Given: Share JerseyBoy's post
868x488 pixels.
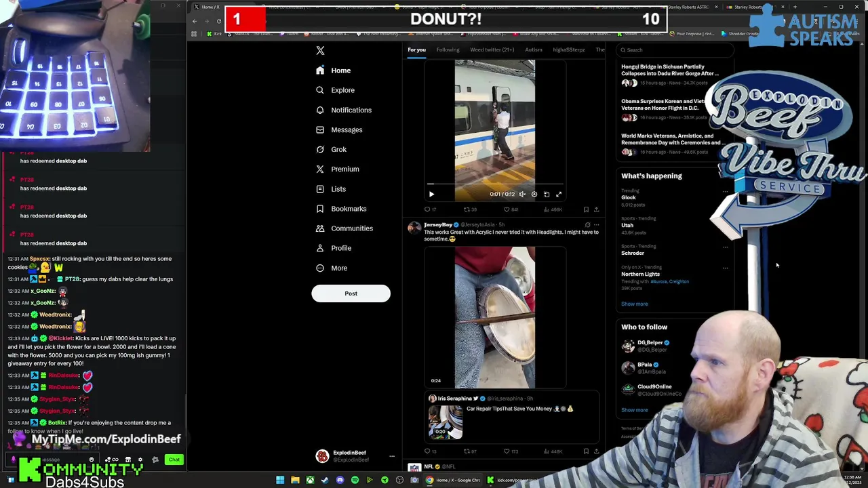Looking at the screenshot, I should [596, 451].
